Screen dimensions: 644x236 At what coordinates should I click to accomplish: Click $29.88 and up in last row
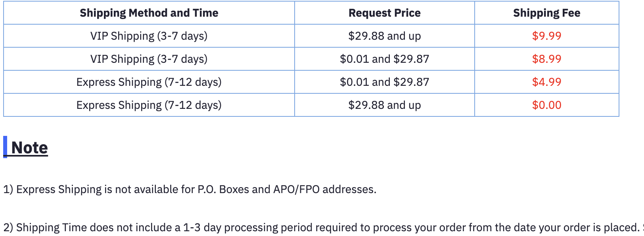point(384,105)
